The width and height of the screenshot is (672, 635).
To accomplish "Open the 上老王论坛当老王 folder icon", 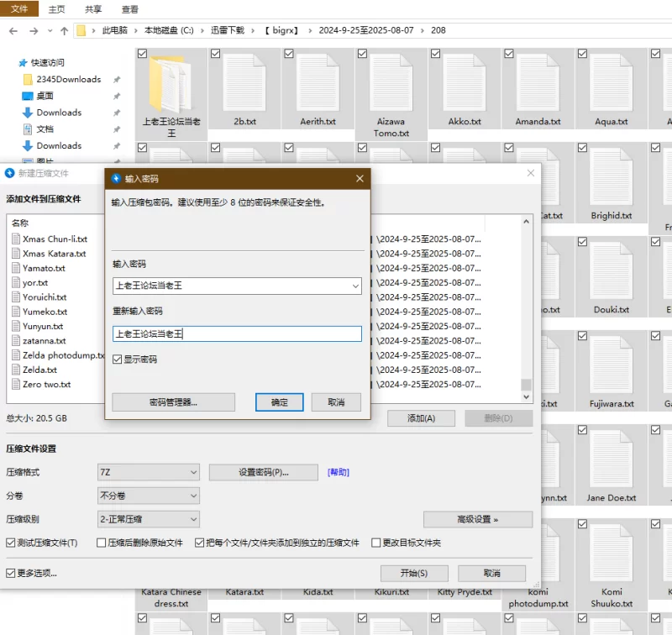I will 171,82.
